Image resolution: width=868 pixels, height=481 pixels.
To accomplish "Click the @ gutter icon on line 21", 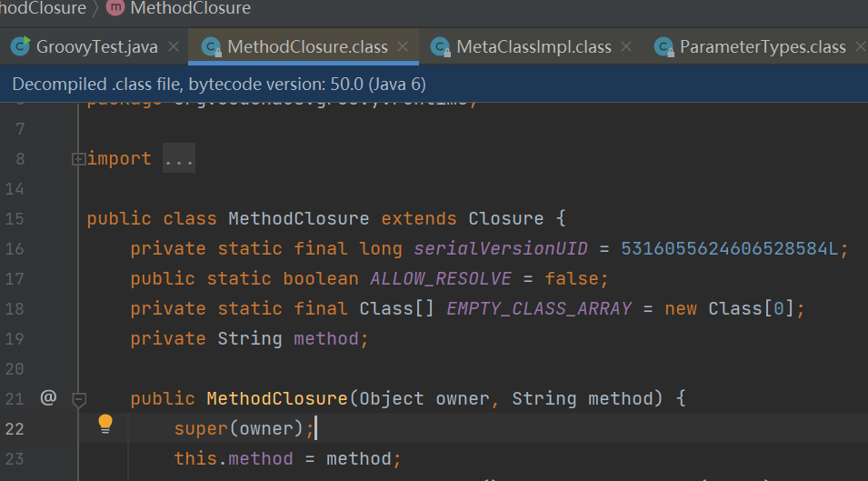I will (x=48, y=397).
